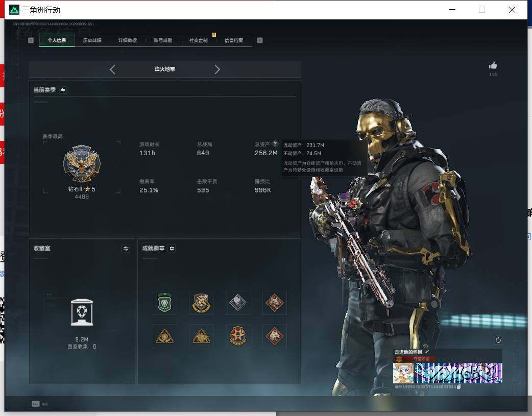Click the next-tab key icon right of 信誉档案
Screen dimensions: 532x416
[260, 40]
